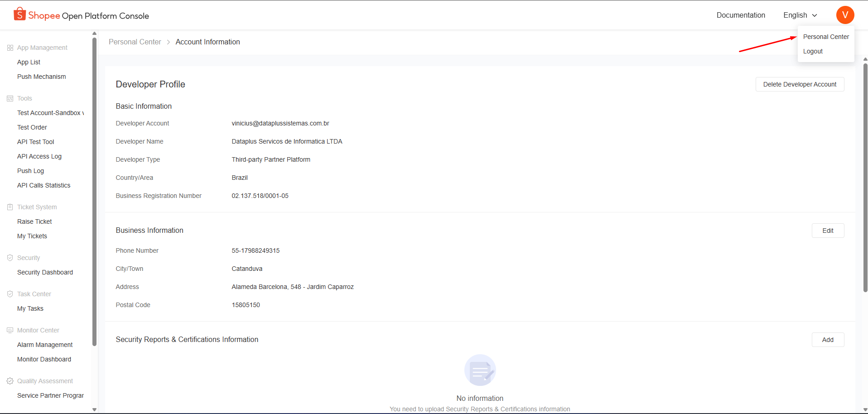Image resolution: width=868 pixels, height=414 pixels.
Task: Open Test Order in the sidebar
Action: tap(32, 127)
